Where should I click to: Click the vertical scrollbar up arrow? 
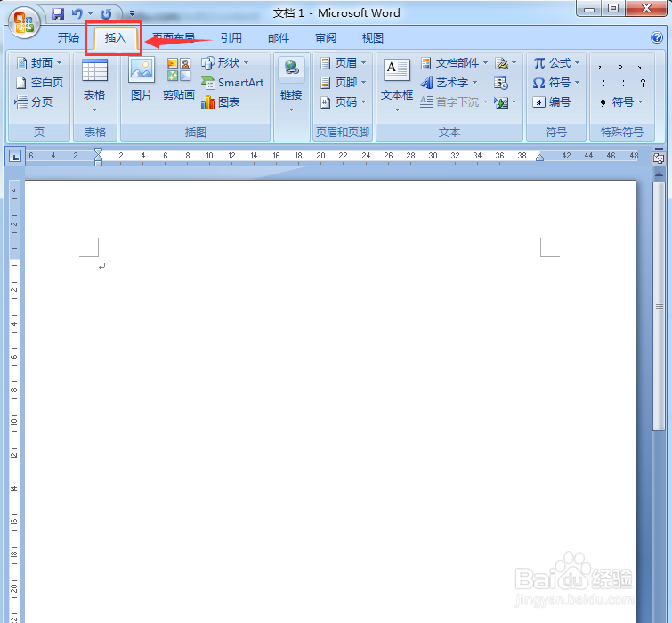click(x=660, y=174)
